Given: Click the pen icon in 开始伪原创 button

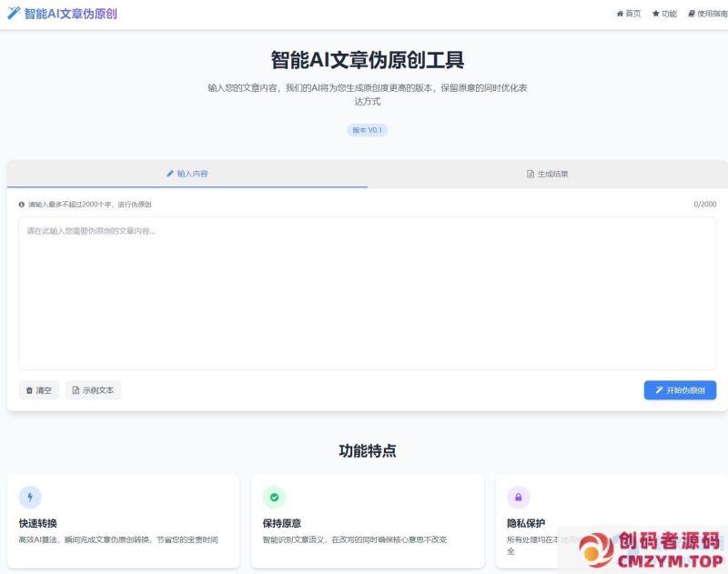Looking at the screenshot, I should point(659,389).
